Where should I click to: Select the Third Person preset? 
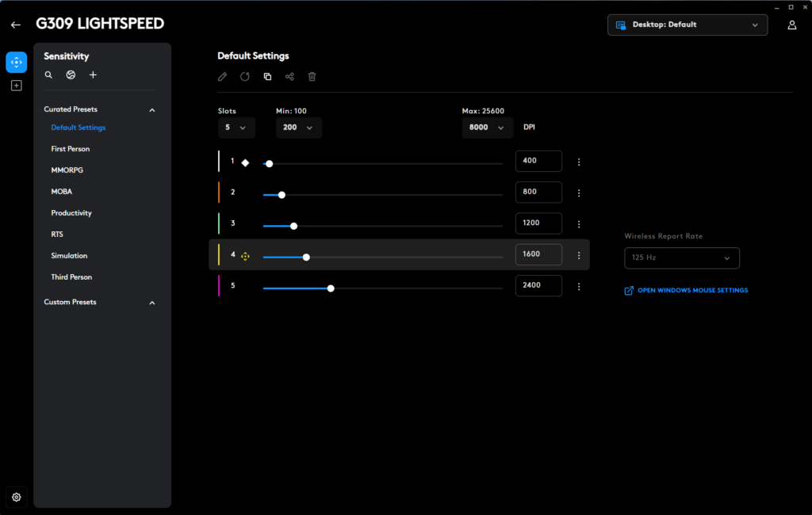pos(71,277)
